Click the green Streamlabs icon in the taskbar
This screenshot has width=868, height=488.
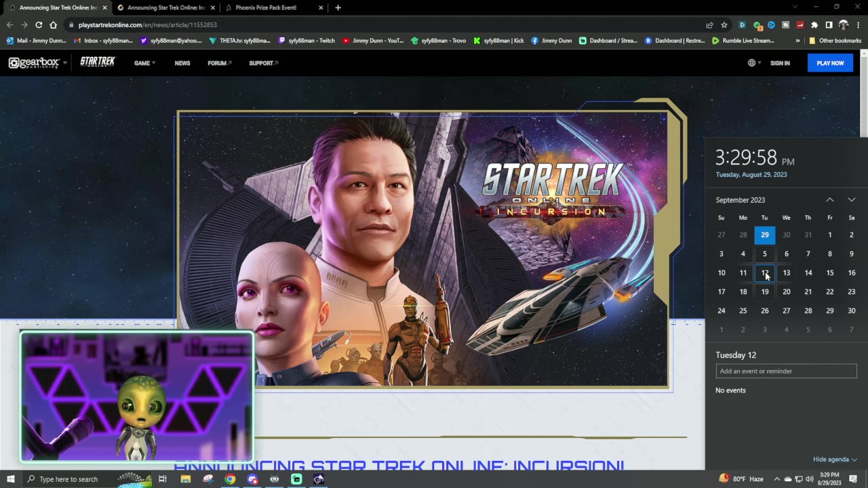296,479
